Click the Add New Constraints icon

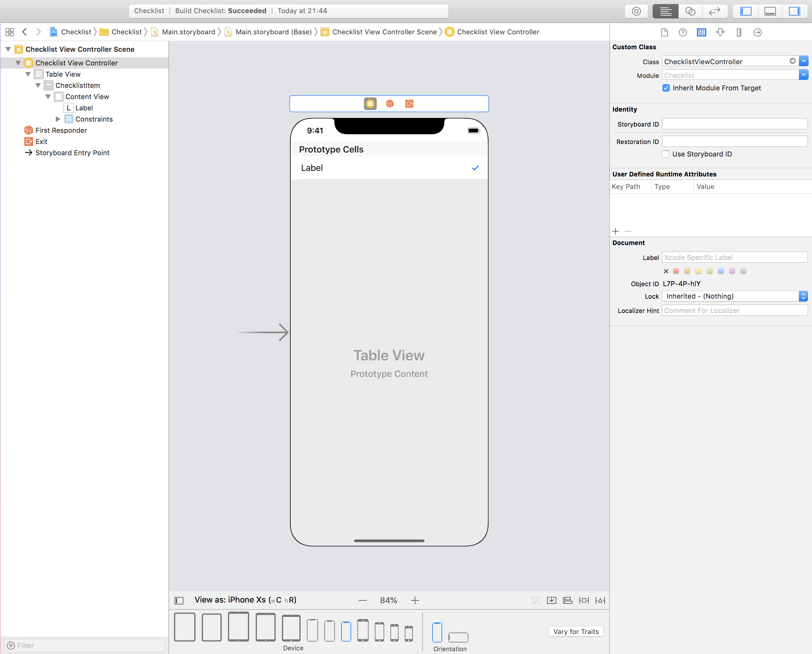[584, 600]
